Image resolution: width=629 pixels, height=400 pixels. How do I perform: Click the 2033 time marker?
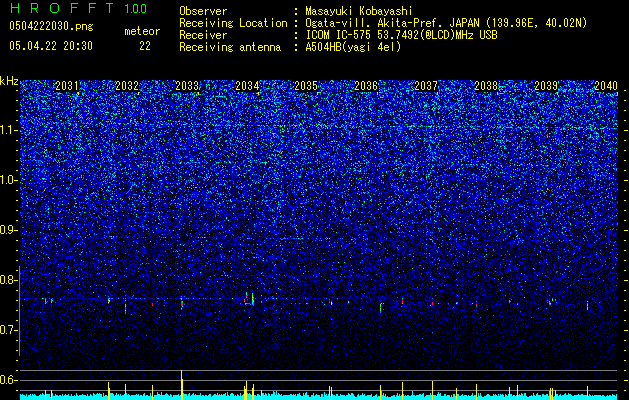click(x=187, y=86)
